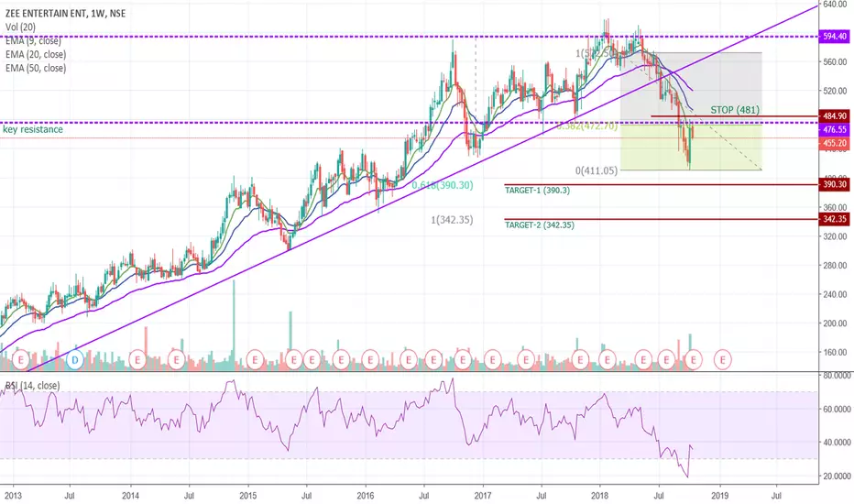Image resolution: width=854 pixels, height=504 pixels.
Task: Select the red TARGET-1 horizontal line
Action: point(662,185)
